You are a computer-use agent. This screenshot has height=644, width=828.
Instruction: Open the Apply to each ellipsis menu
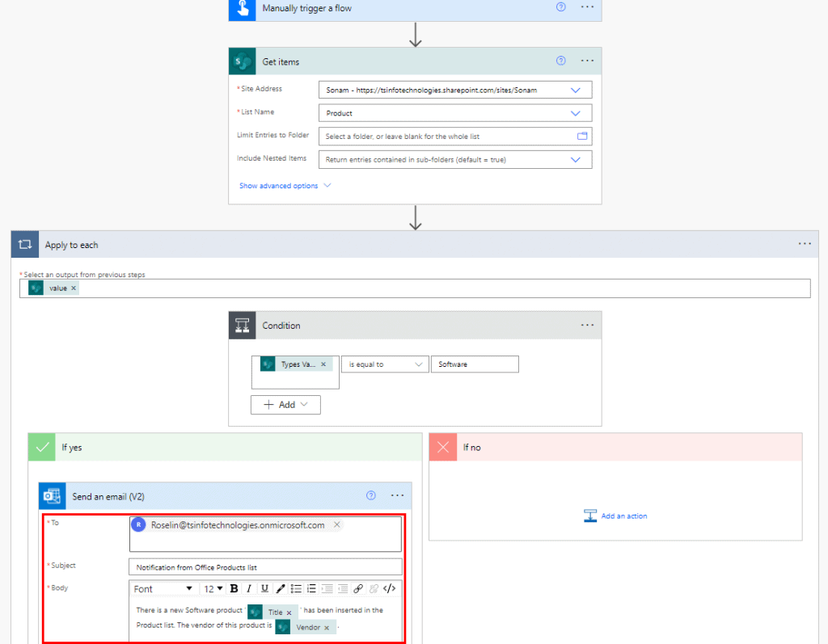805,244
